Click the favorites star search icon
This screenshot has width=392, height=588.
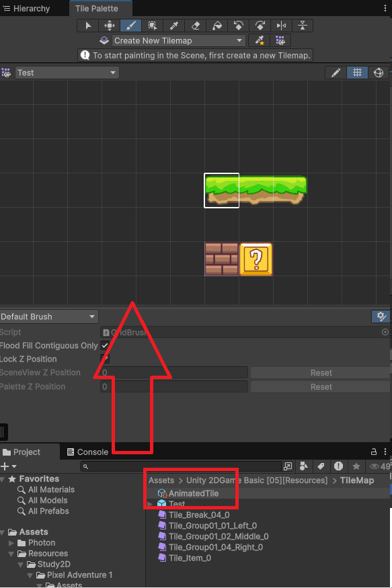tap(356, 466)
